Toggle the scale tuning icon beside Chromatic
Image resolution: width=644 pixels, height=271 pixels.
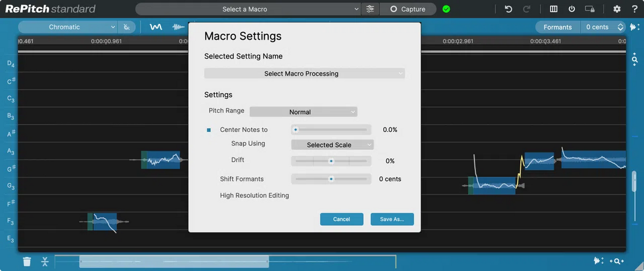point(127,27)
